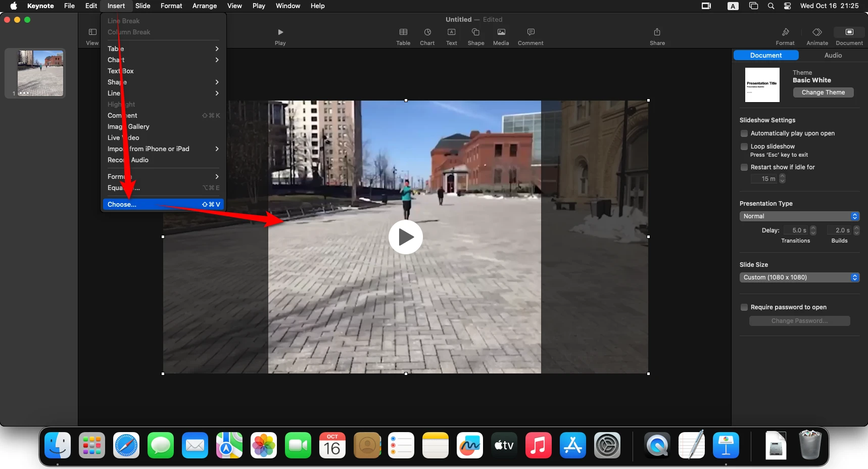Open Messages in the Dock

161,446
